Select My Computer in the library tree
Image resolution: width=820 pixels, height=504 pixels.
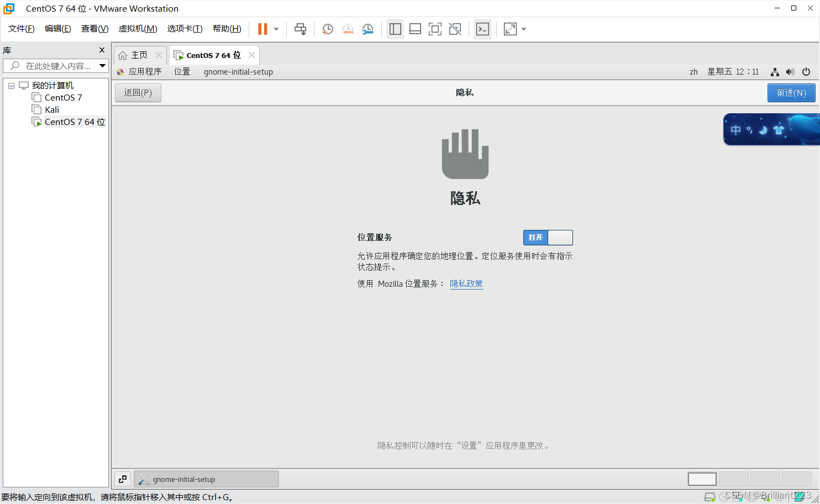click(x=52, y=86)
